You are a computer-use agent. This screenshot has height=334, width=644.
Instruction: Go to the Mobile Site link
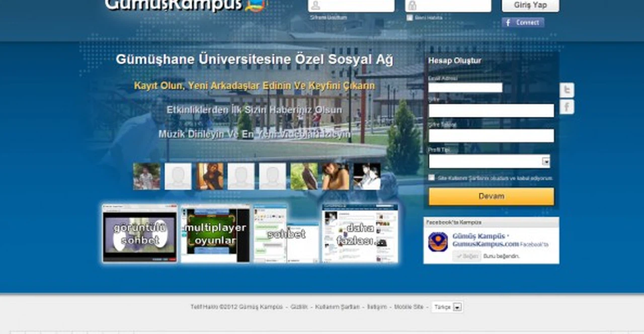(x=409, y=307)
